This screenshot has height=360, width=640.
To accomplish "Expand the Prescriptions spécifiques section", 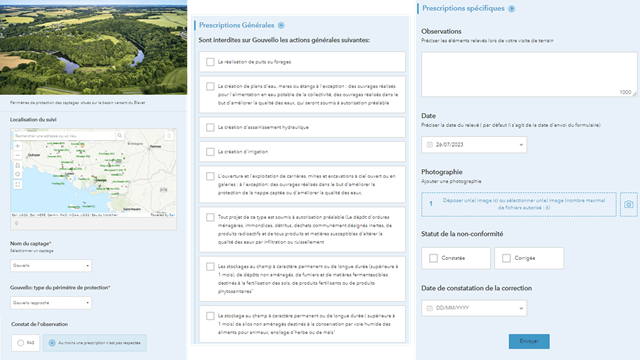I will [511, 9].
